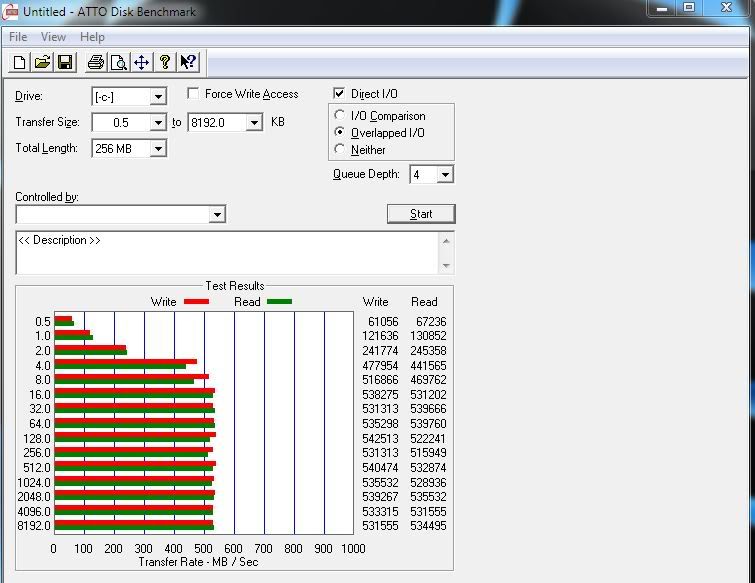Click the Read value 67236
The width and height of the screenshot is (755, 583).
[x=431, y=322]
